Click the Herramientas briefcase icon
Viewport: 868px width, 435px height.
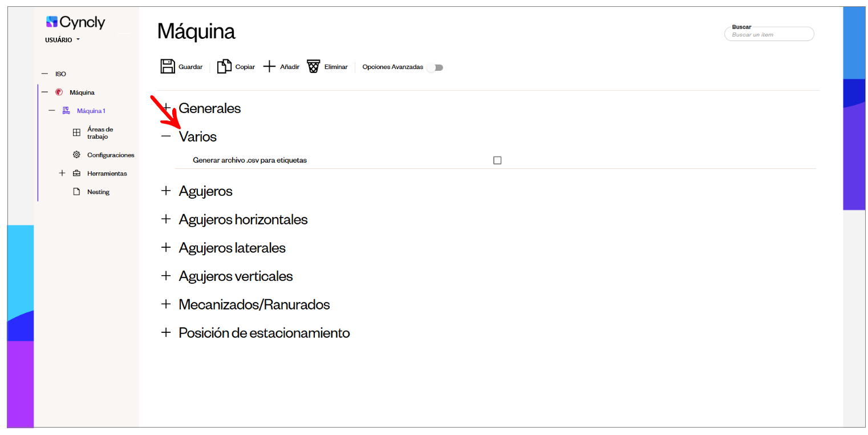pyautogui.click(x=76, y=174)
